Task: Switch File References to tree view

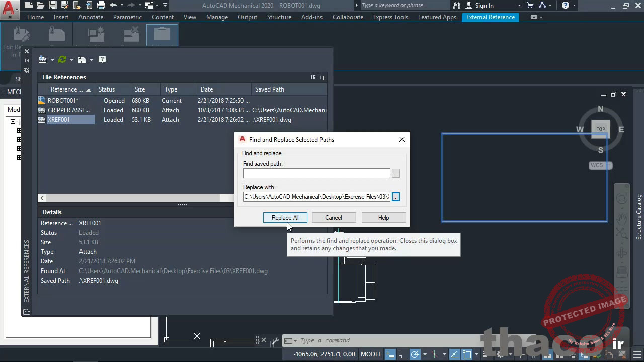Action: 322,77
